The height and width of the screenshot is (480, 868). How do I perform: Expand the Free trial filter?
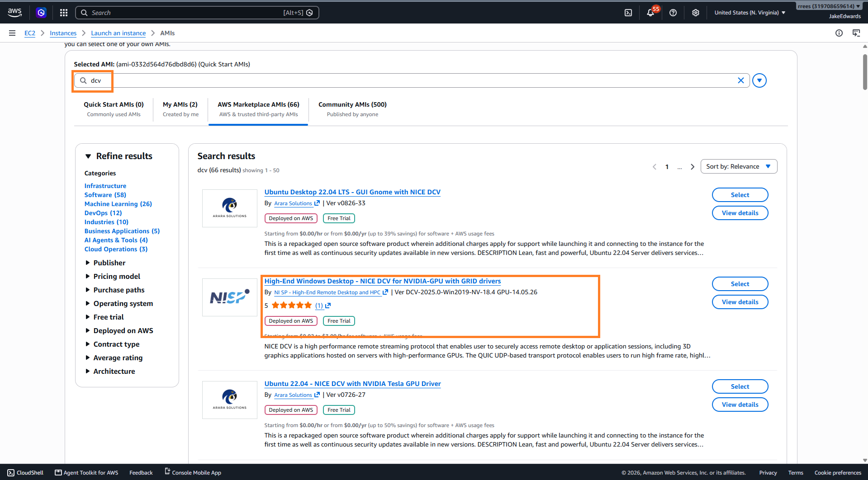click(x=104, y=317)
